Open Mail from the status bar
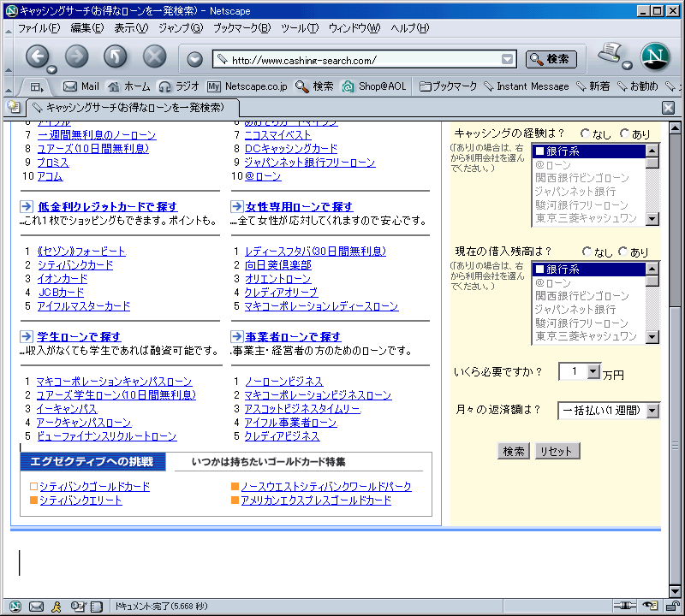 (x=36, y=606)
